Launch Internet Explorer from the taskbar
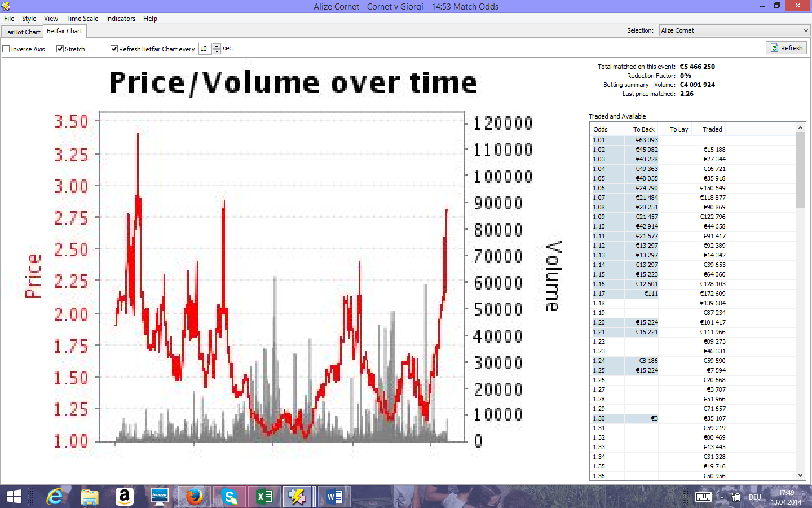Screen dimensions: 812x508 [x=55, y=497]
